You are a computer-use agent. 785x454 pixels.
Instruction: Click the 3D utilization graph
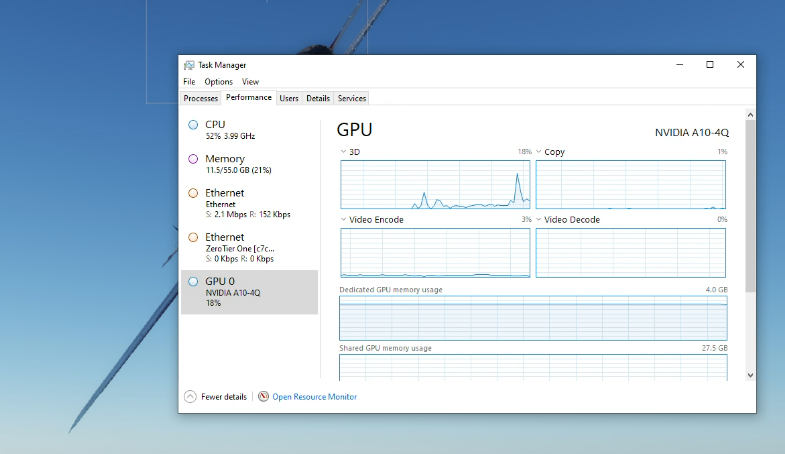pos(435,185)
